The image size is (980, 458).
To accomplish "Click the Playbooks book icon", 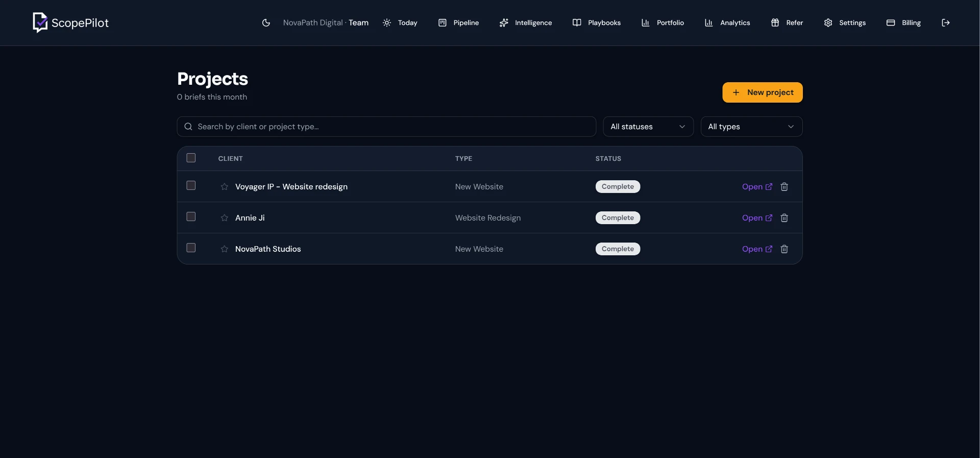I will click(577, 22).
